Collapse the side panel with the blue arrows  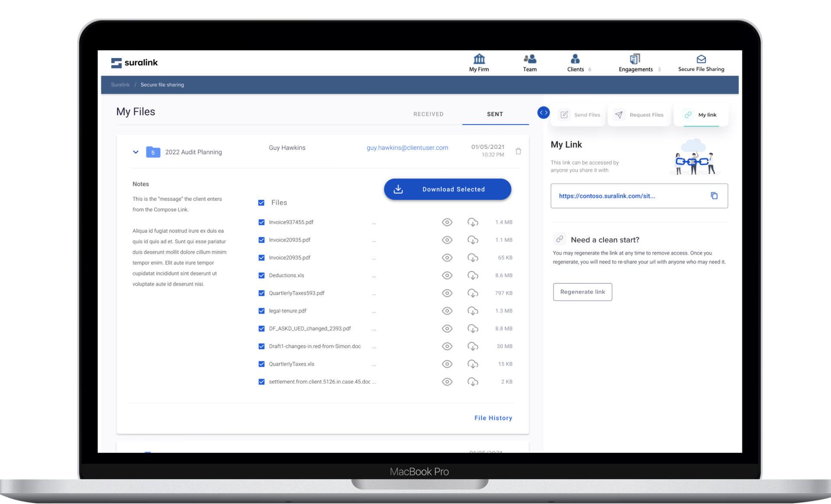[543, 112]
